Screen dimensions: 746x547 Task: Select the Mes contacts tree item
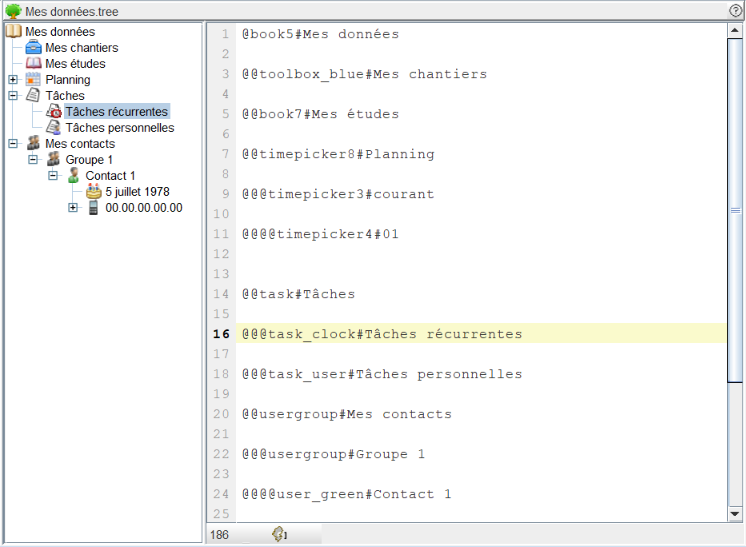[x=80, y=143]
